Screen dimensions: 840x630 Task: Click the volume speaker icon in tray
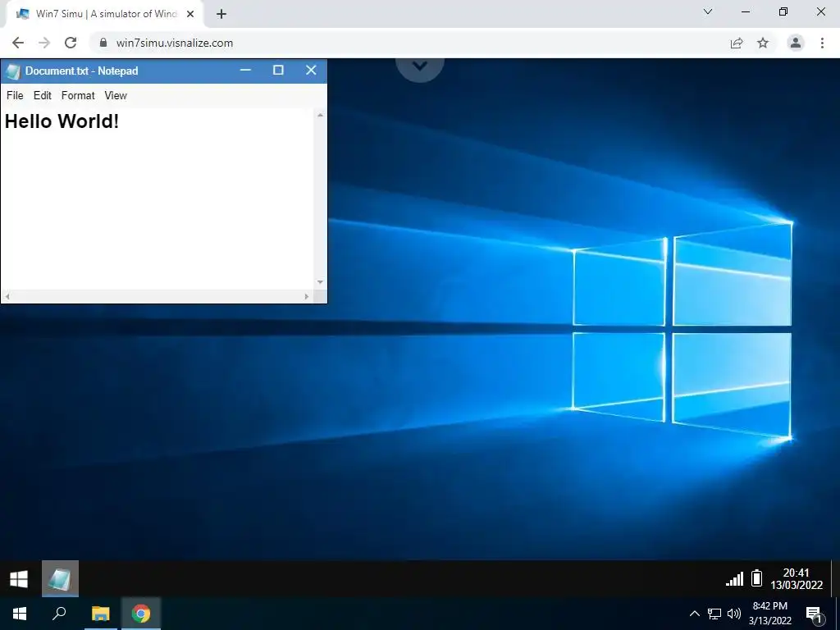click(x=734, y=614)
